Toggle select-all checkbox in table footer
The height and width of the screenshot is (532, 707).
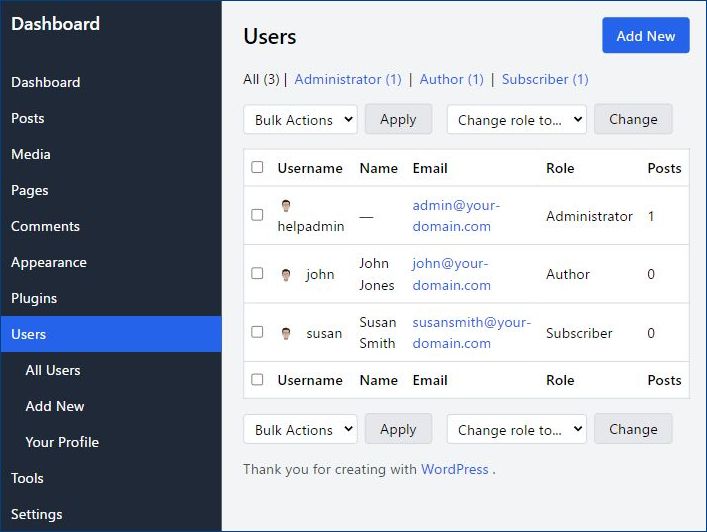point(257,380)
